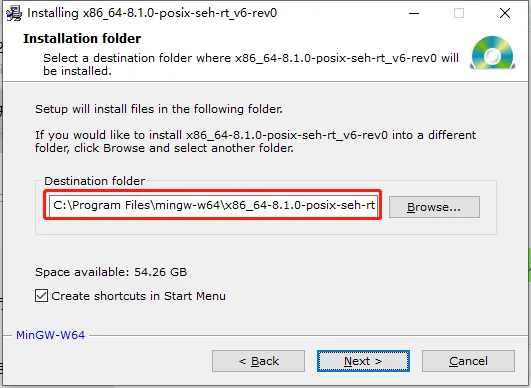The image size is (531, 388).
Task: Close the MinGW-W64 installer window
Action: point(505,14)
